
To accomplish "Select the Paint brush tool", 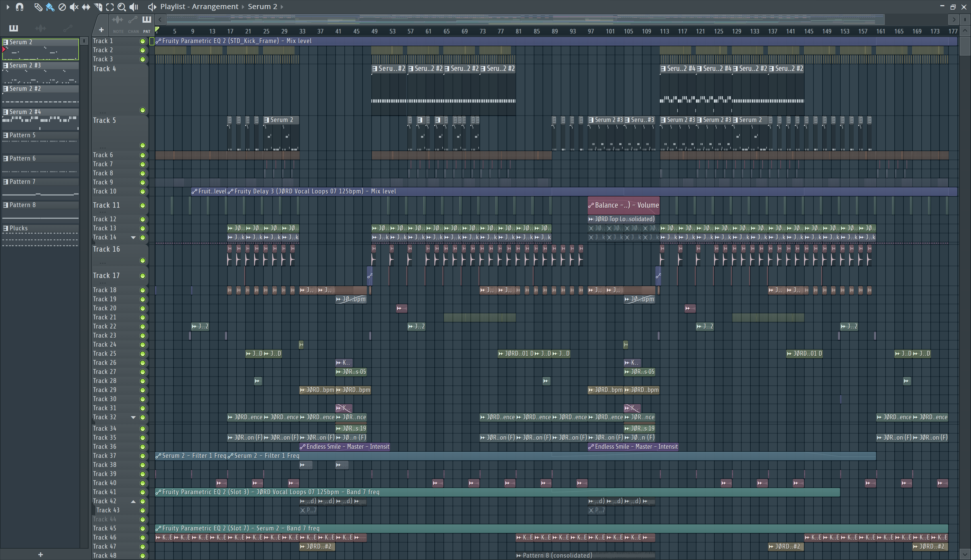I will (x=50, y=7).
